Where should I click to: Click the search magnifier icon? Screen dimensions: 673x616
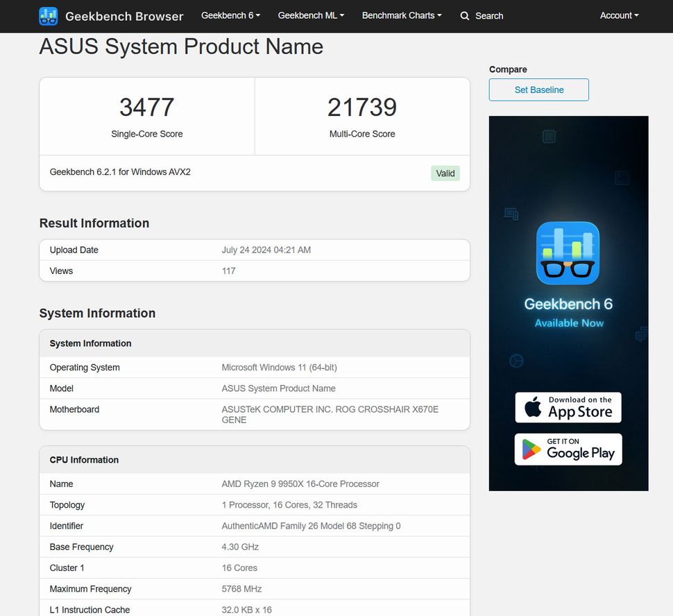click(464, 15)
